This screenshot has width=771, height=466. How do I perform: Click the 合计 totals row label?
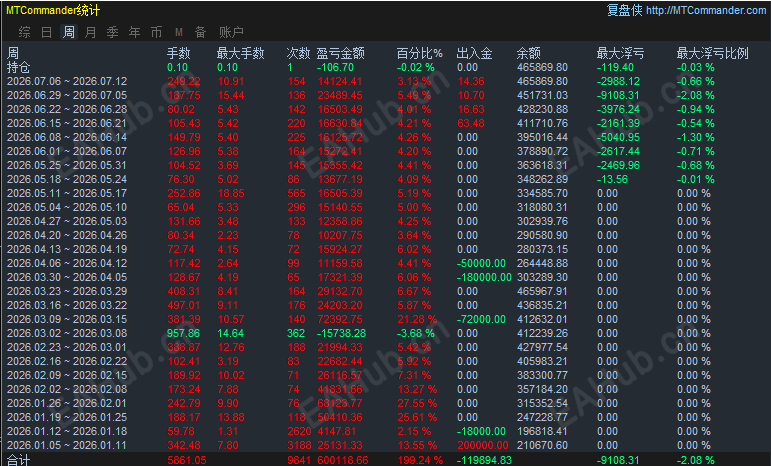(x=19, y=461)
